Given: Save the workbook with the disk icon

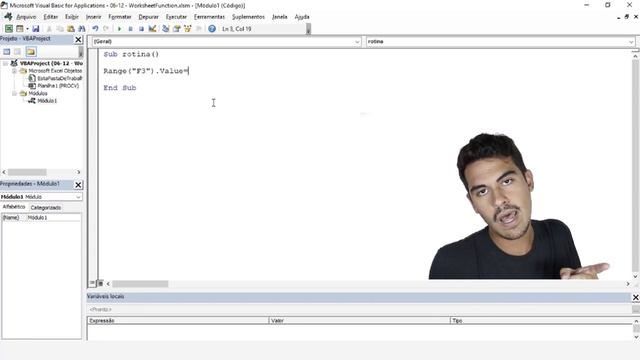Looking at the screenshot, I should click(36, 29).
